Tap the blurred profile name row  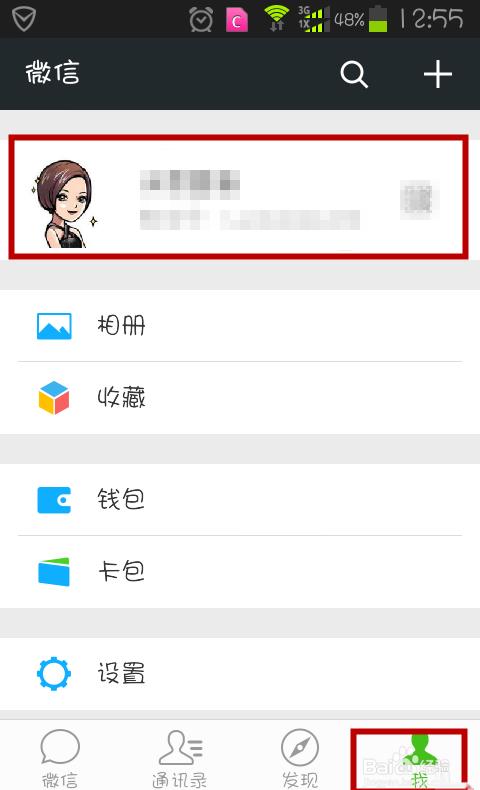click(239, 198)
